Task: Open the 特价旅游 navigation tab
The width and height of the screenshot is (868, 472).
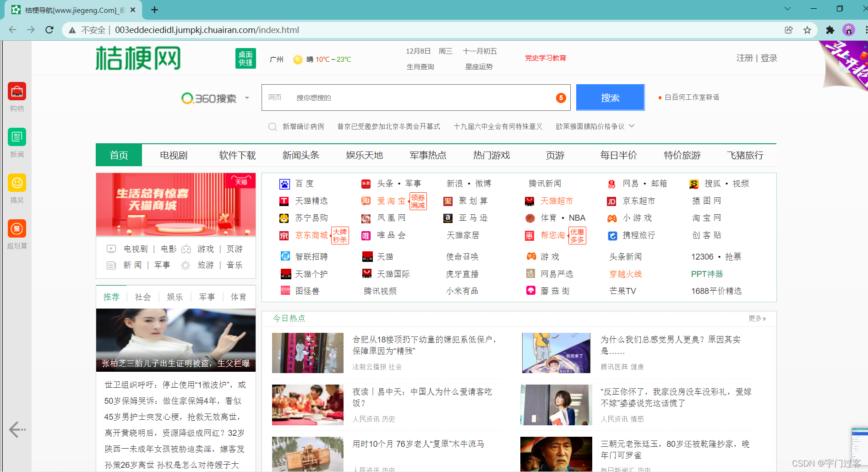Action: (x=682, y=155)
